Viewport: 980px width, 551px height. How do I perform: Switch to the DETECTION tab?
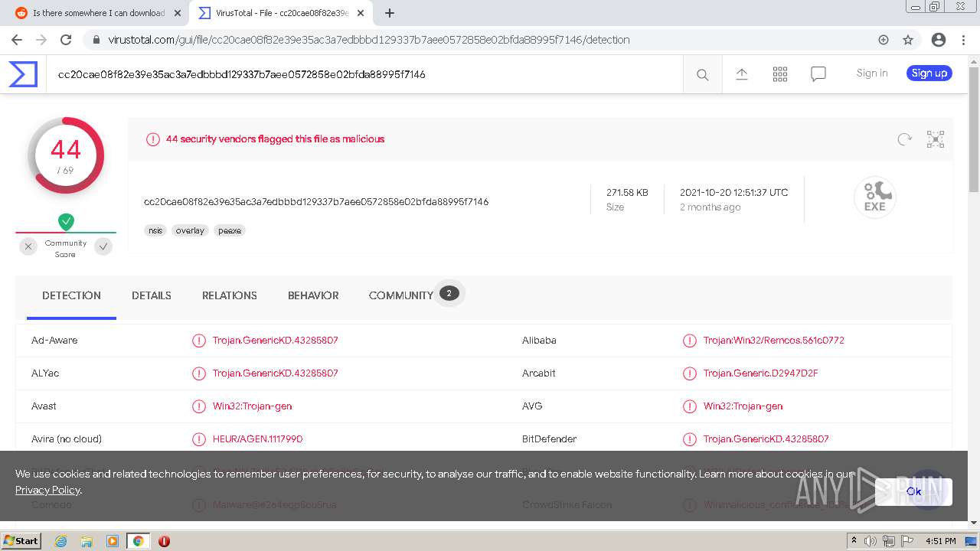tap(71, 295)
